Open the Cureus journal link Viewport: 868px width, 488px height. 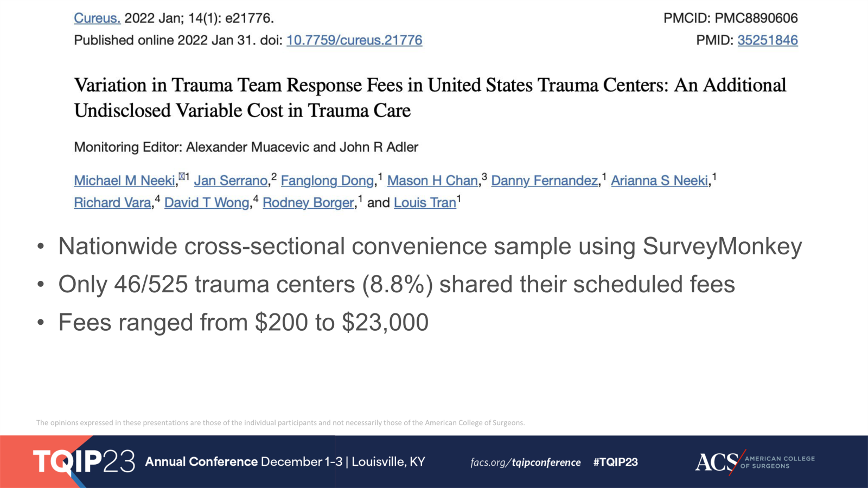click(97, 18)
